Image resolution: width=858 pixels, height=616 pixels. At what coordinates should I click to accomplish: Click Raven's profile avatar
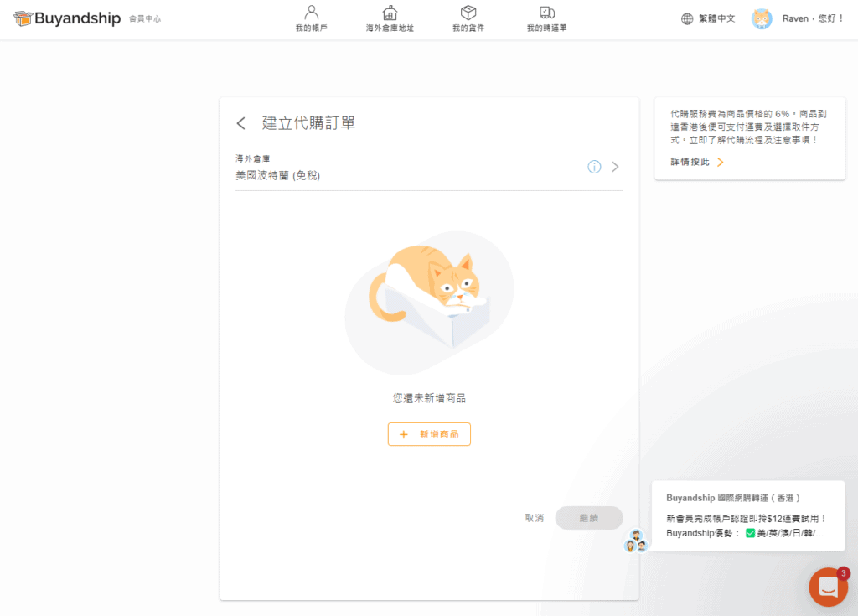coord(762,18)
